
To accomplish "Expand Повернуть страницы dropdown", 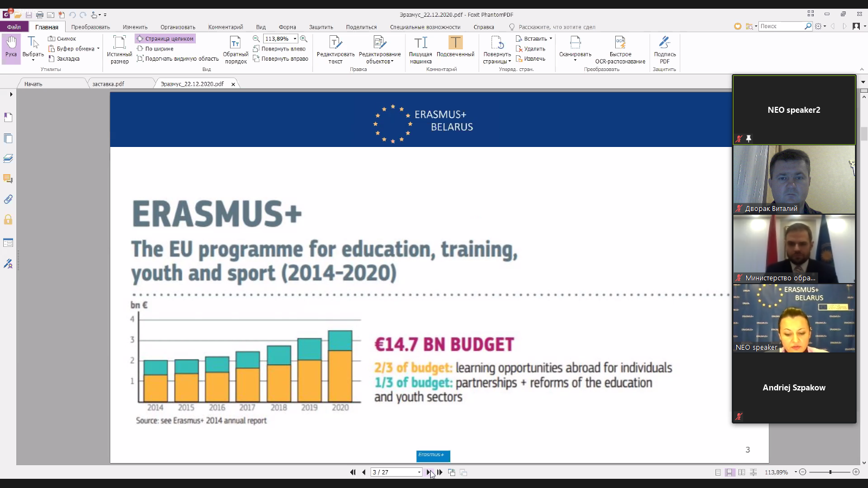I will pyautogui.click(x=510, y=61).
